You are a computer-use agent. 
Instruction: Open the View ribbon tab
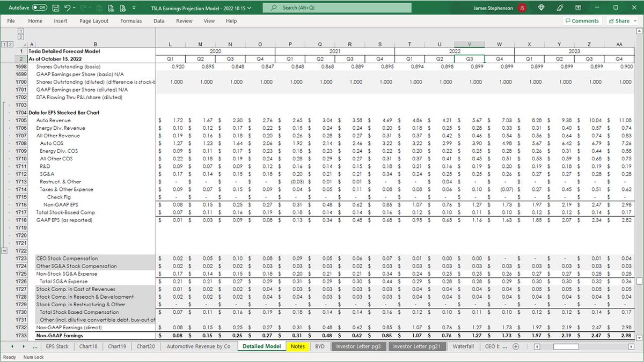pyautogui.click(x=209, y=21)
